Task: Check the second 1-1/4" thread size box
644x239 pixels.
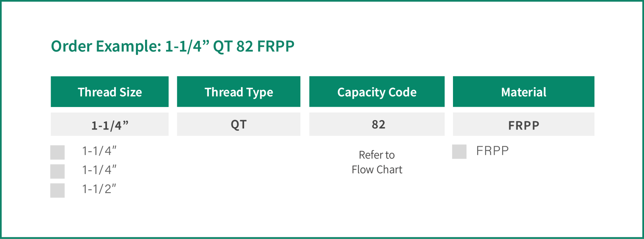Action: pos(57,171)
